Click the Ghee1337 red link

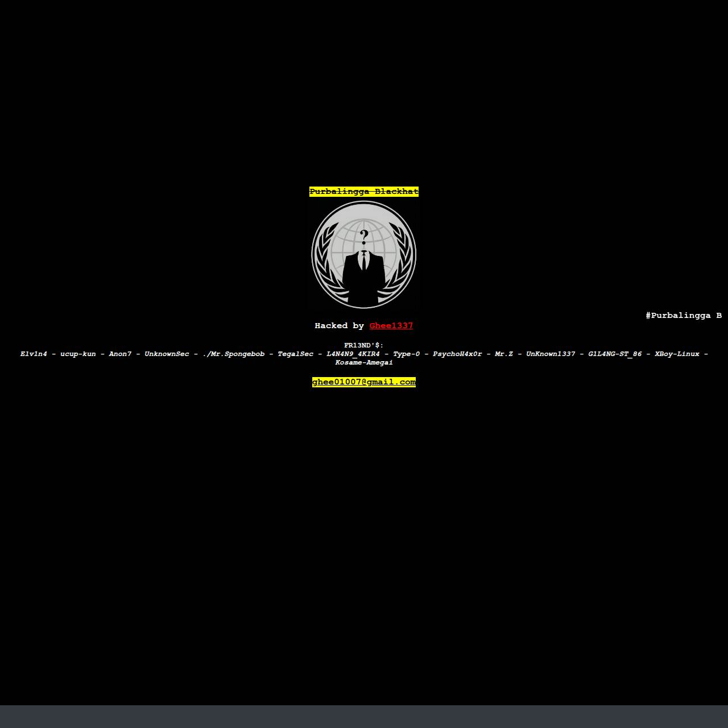[391, 326]
